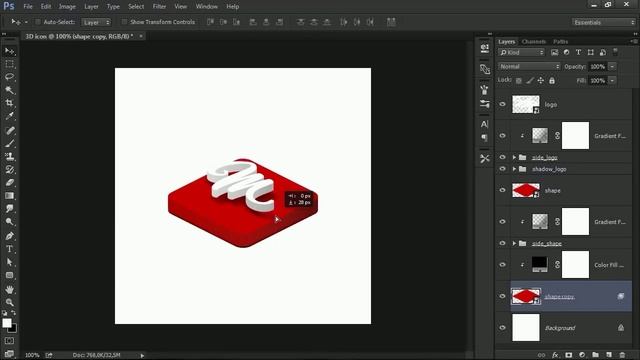This screenshot has width=640, height=360.
Task: Hide the Background layer eye icon
Action: (x=502, y=327)
